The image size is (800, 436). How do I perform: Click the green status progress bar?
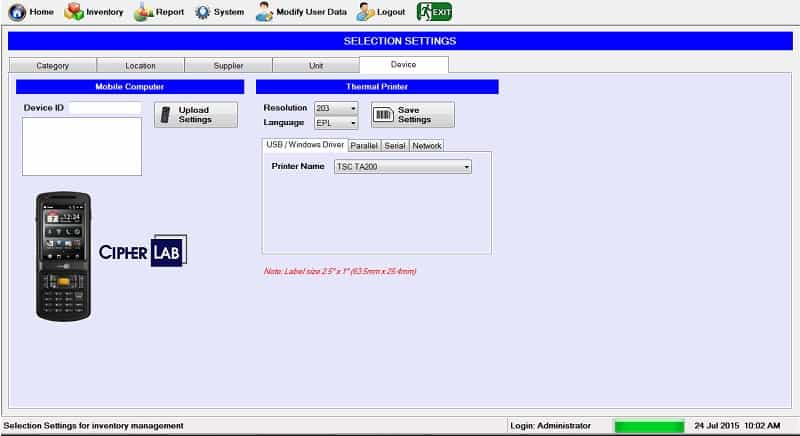click(x=649, y=426)
